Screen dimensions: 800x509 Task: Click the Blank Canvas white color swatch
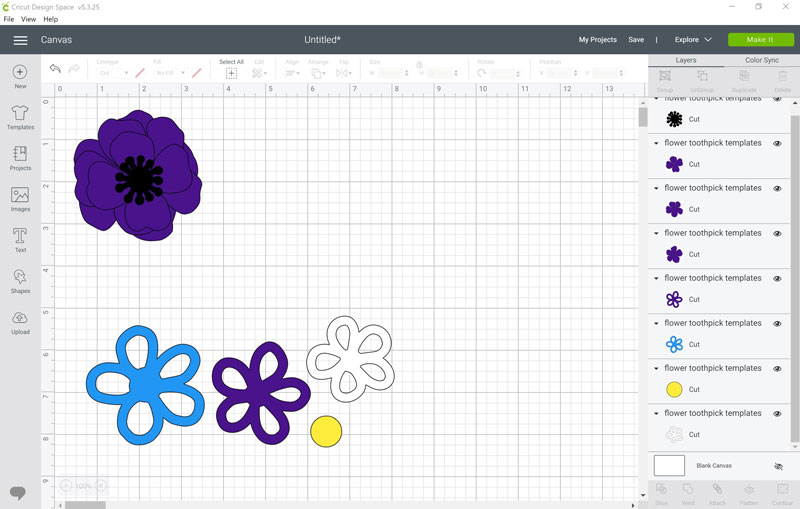coord(669,466)
